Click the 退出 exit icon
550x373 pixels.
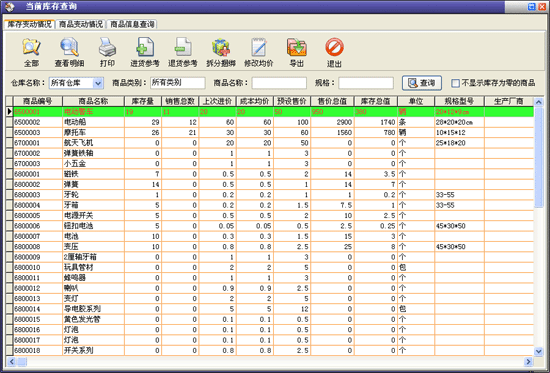pos(334,53)
